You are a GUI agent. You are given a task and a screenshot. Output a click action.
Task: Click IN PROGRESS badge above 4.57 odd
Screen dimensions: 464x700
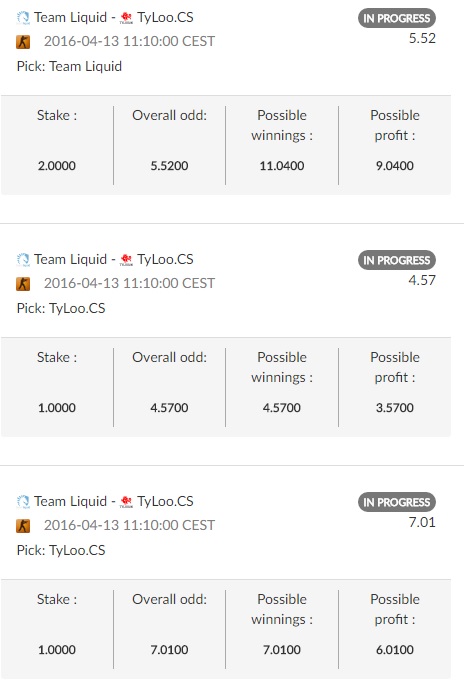(397, 260)
